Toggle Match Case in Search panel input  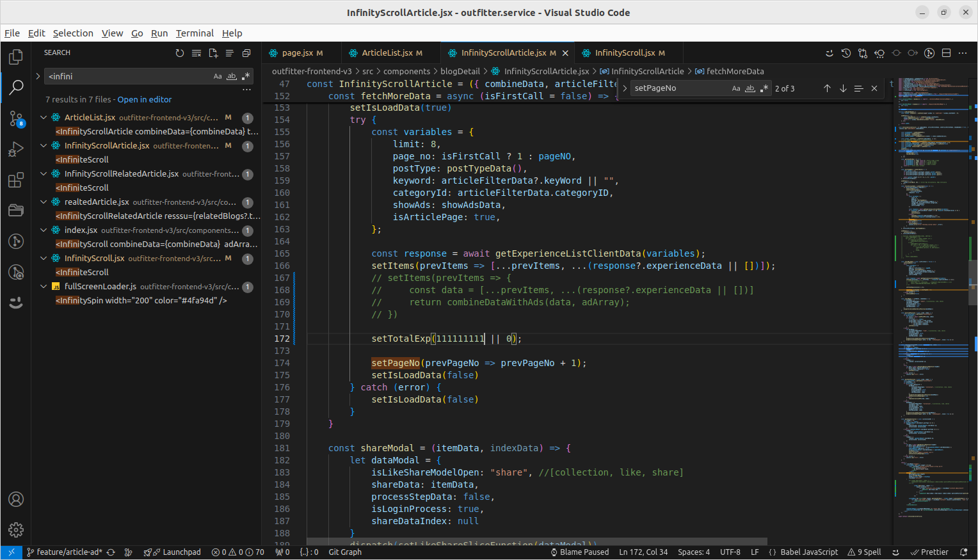pos(218,76)
